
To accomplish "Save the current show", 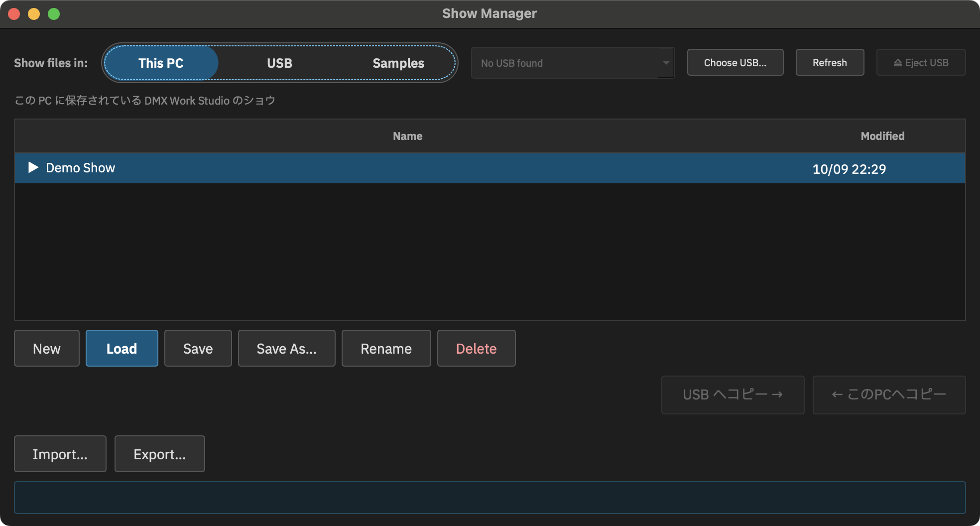I will click(x=198, y=348).
